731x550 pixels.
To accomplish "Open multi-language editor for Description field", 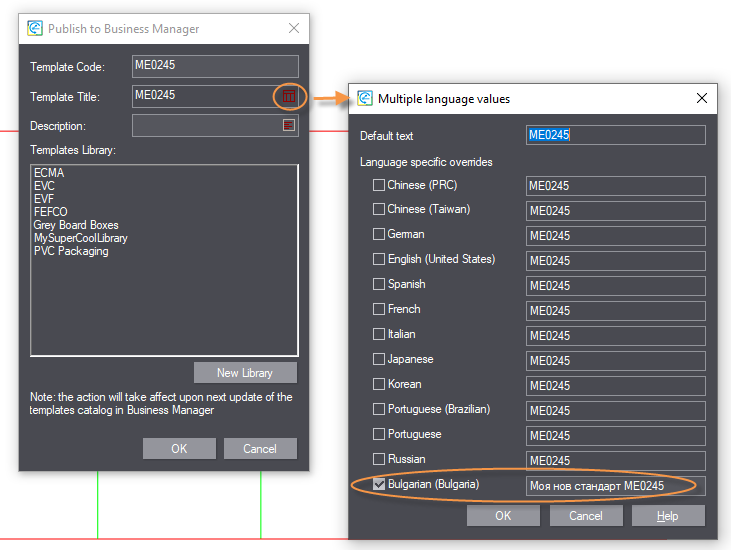I will [x=288, y=126].
